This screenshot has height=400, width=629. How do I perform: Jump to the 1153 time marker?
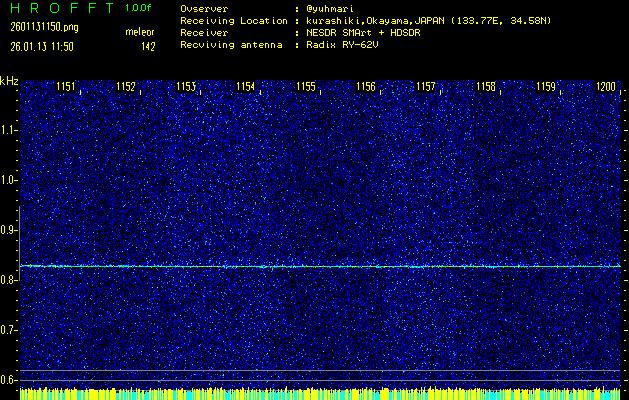click(186, 87)
